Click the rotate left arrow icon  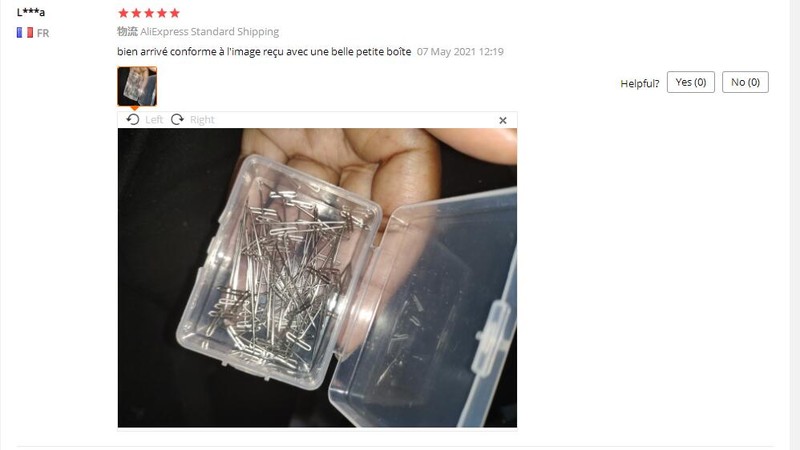coord(133,119)
